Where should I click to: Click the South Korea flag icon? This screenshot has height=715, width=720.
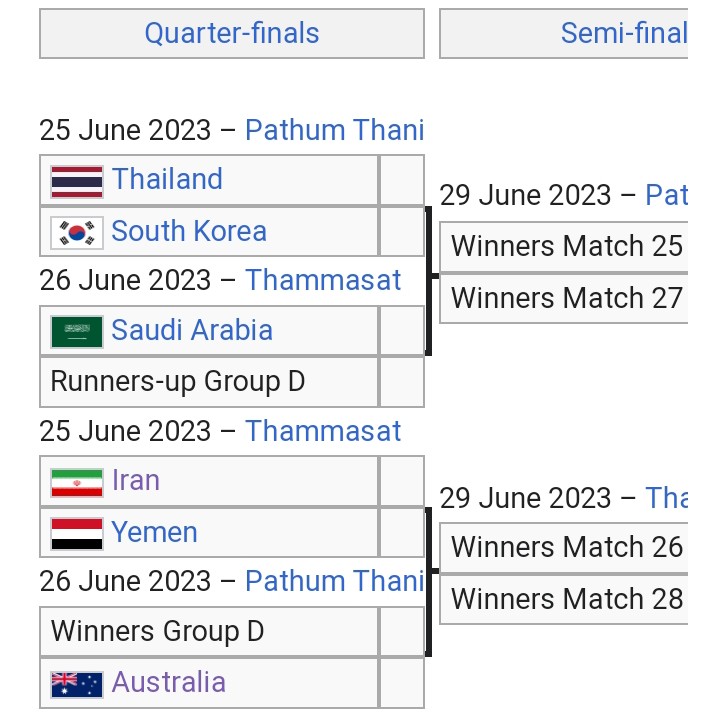(x=77, y=233)
